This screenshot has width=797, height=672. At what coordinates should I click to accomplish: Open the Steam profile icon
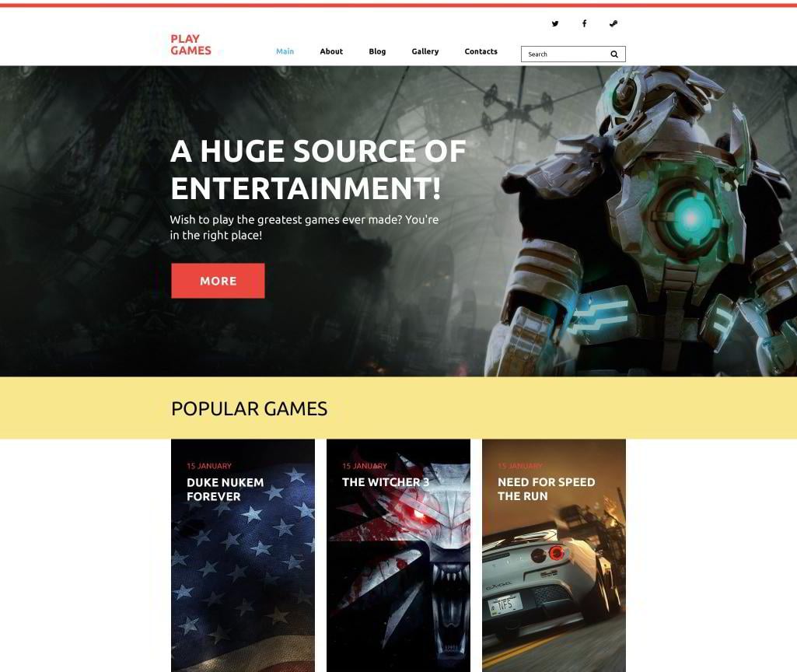coord(613,23)
